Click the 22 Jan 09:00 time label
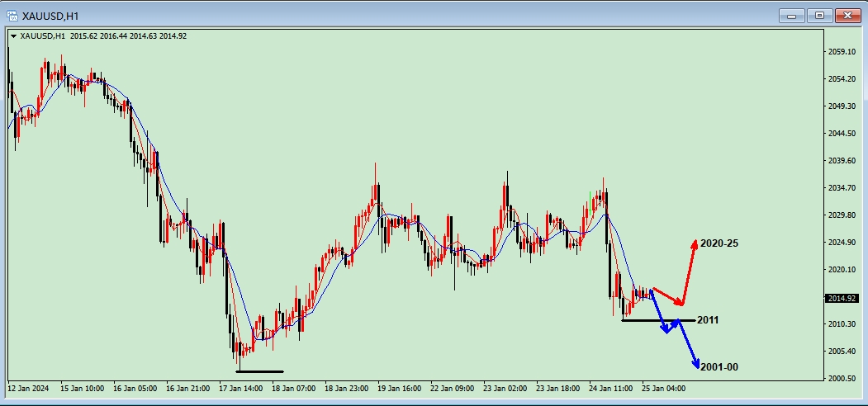Screen dimensions: 868x406 pos(453,389)
